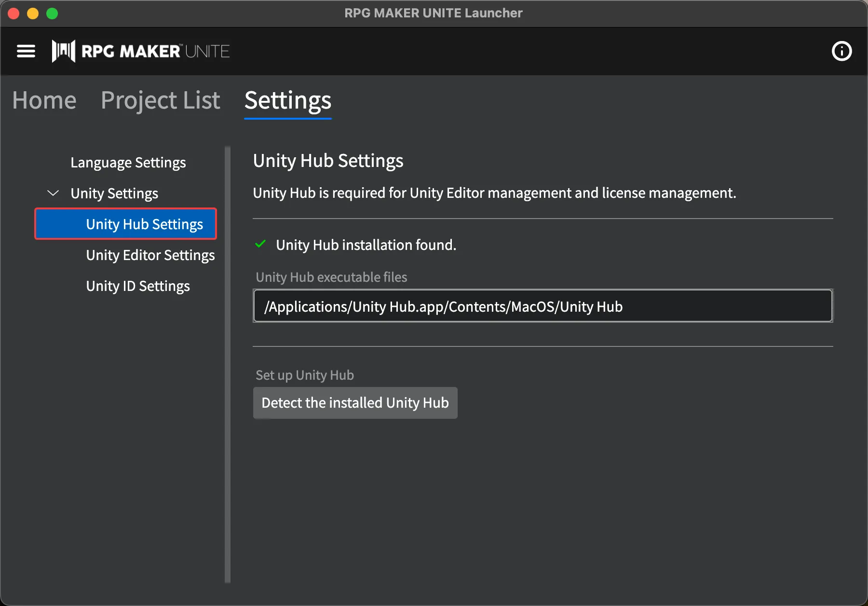Open the hamburger menu
Image resolution: width=868 pixels, height=606 pixels.
(x=26, y=51)
